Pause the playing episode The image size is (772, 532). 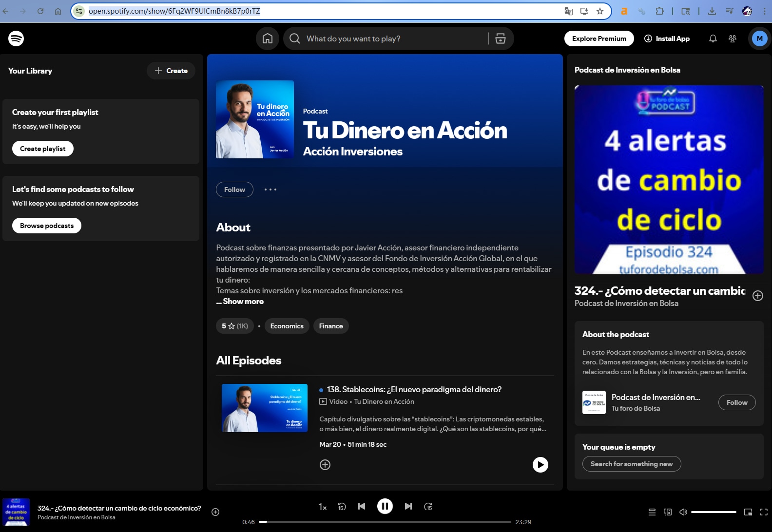tap(385, 507)
